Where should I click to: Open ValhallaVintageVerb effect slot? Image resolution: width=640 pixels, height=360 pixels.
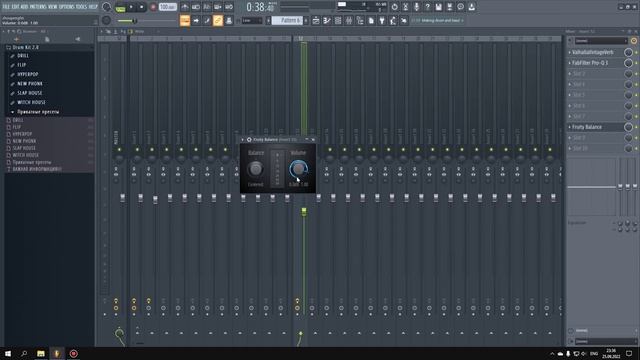click(x=593, y=52)
